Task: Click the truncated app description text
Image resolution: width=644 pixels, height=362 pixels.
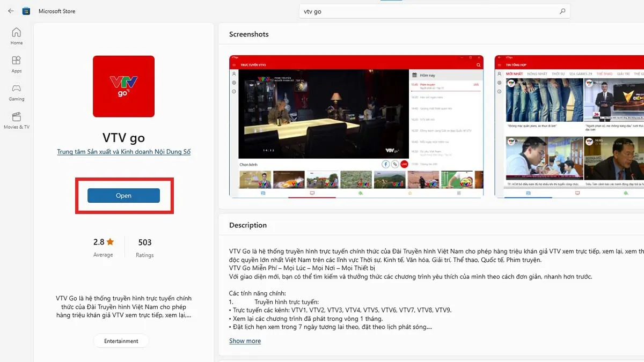Action: coord(123,307)
